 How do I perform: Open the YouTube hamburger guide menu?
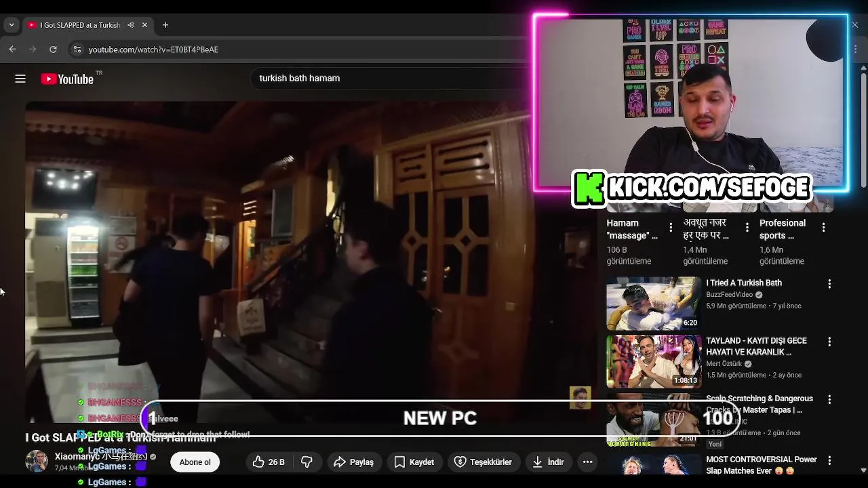pos(20,79)
